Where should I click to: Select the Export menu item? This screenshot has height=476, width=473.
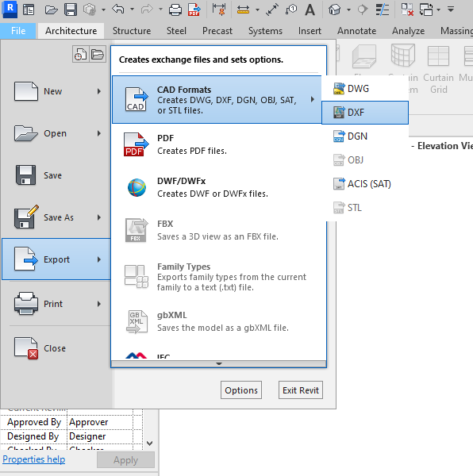(x=56, y=259)
